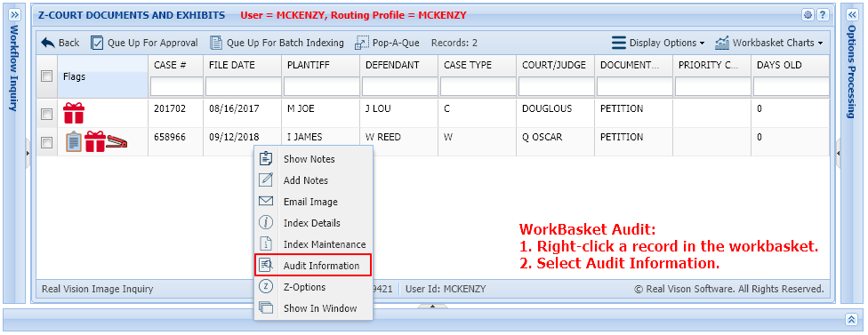The image size is (868, 335).
Task: Open the Workbasket Charts dropdown
Action: 769,43
